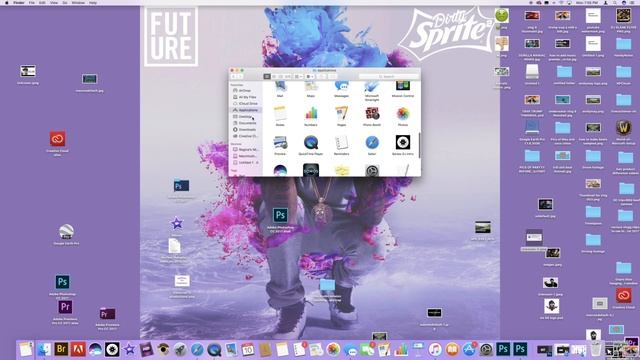Screen dimensions: 640x360
Task: Click the Finder search field
Action: pyautogui.click(x=389, y=76)
